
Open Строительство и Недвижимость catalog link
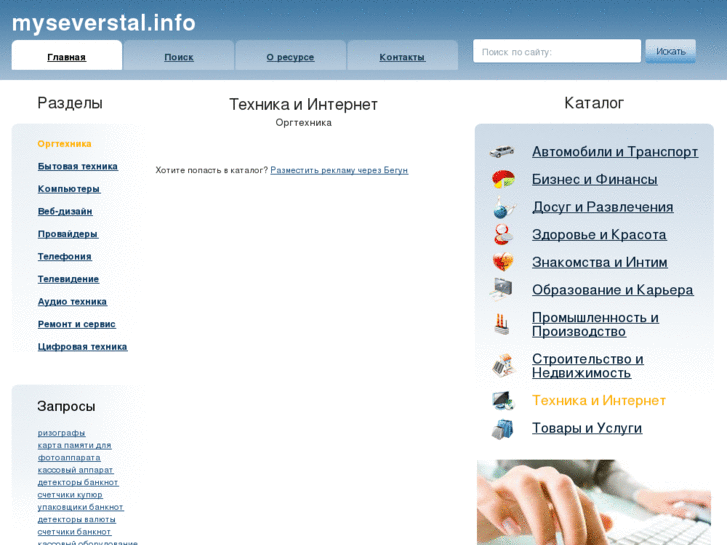pos(587,366)
